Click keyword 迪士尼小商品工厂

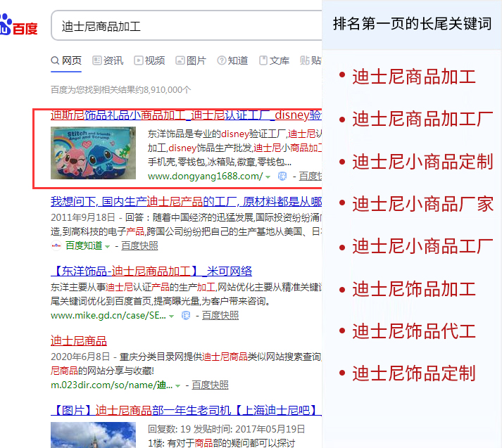[422, 247]
